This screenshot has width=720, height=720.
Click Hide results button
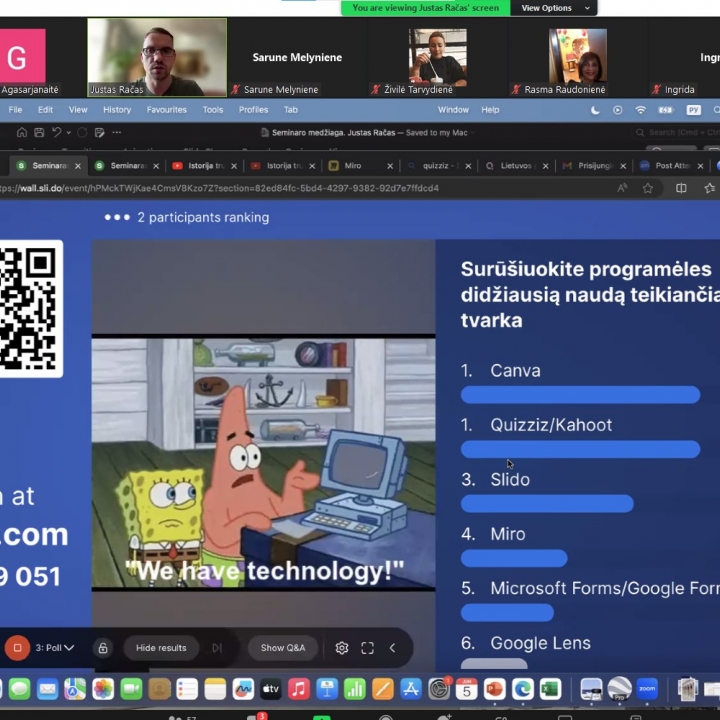point(161,648)
